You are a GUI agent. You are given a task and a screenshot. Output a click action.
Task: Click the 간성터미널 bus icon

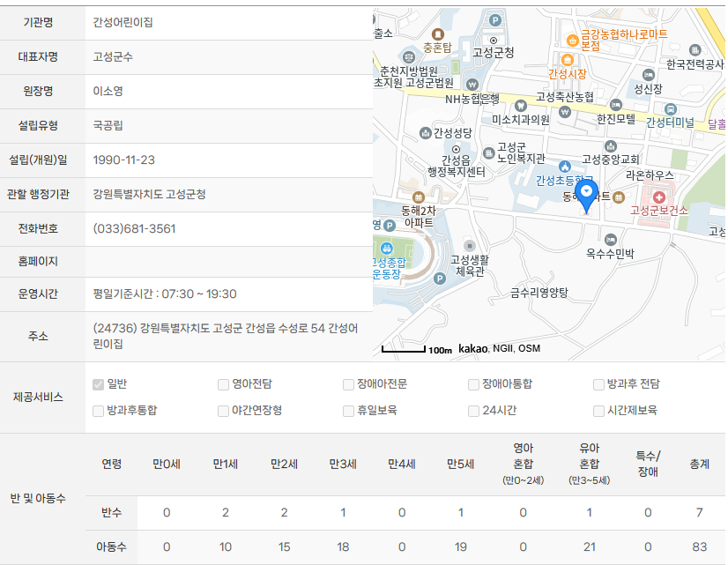[x=670, y=109]
